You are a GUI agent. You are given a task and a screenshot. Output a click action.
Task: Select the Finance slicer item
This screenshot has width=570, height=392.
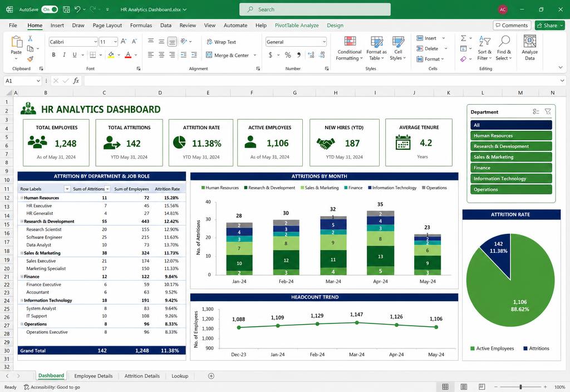[511, 168]
